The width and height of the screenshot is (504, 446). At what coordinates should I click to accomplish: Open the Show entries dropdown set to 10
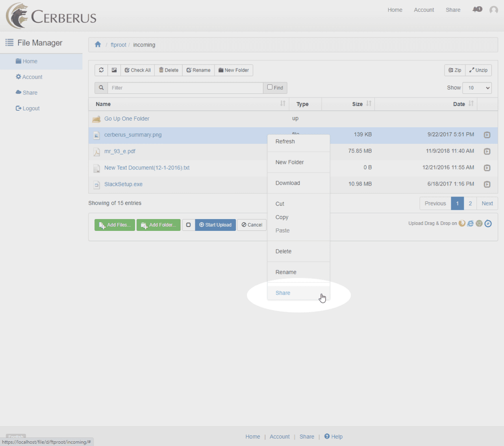click(x=477, y=87)
